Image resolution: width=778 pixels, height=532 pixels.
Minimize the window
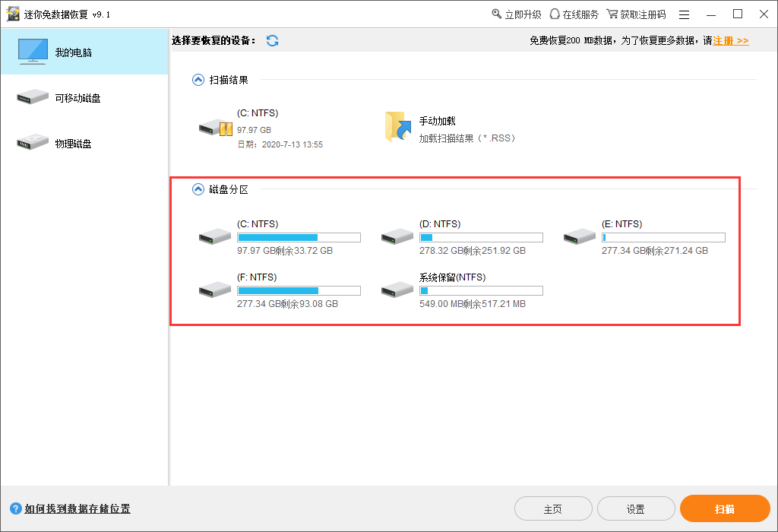point(711,15)
